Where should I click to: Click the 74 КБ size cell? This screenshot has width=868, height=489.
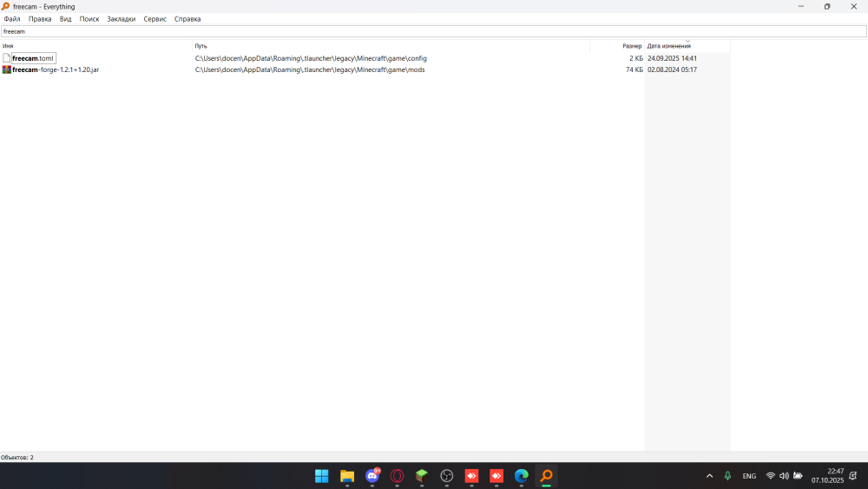[635, 69]
